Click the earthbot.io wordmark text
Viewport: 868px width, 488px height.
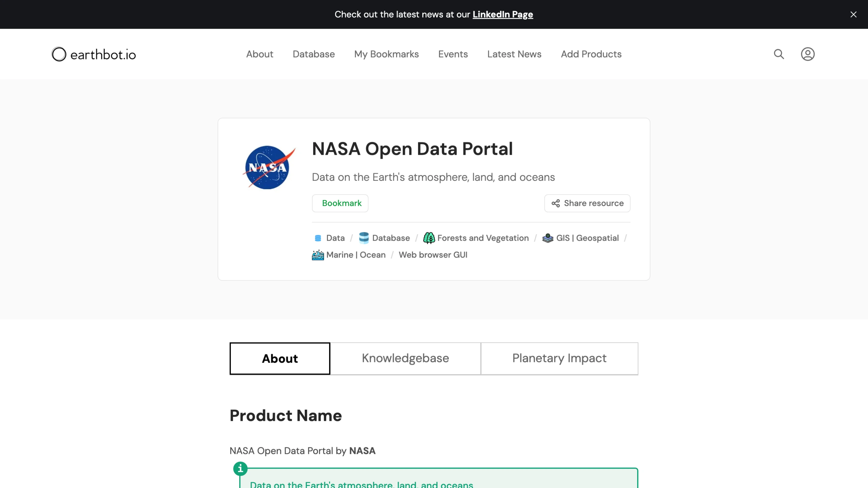pos(103,54)
